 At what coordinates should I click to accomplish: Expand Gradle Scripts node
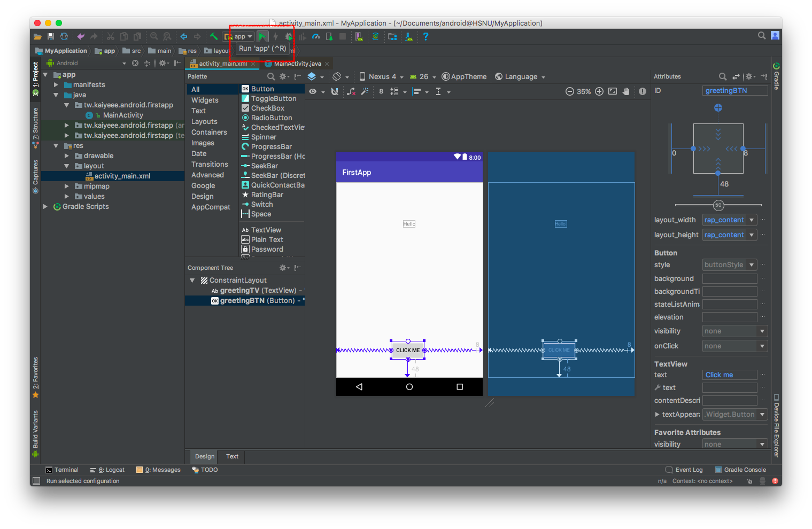click(x=45, y=206)
